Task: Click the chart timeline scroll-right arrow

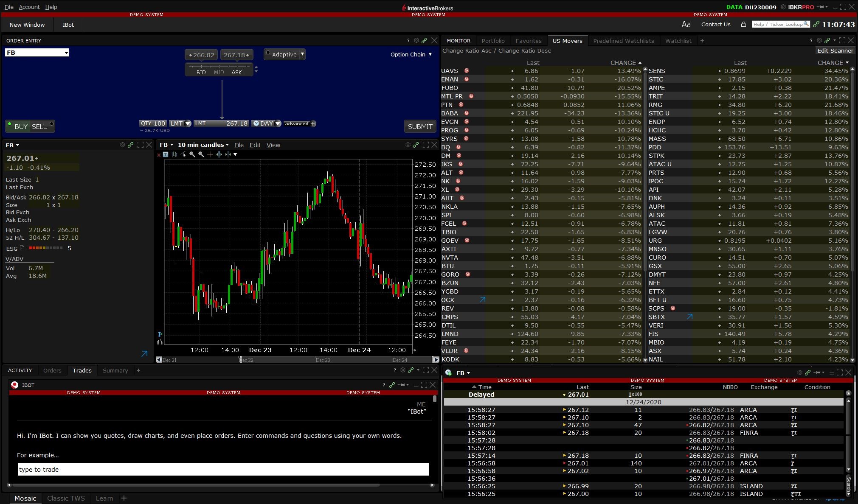Action: pyautogui.click(x=435, y=360)
